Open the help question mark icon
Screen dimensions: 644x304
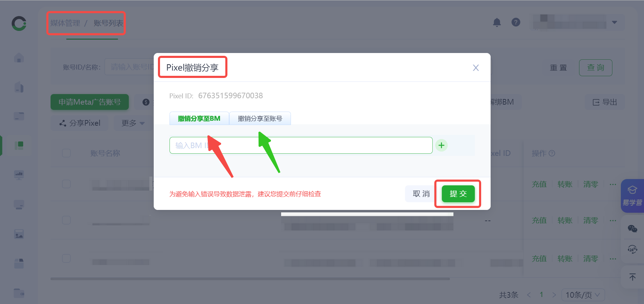(x=516, y=22)
